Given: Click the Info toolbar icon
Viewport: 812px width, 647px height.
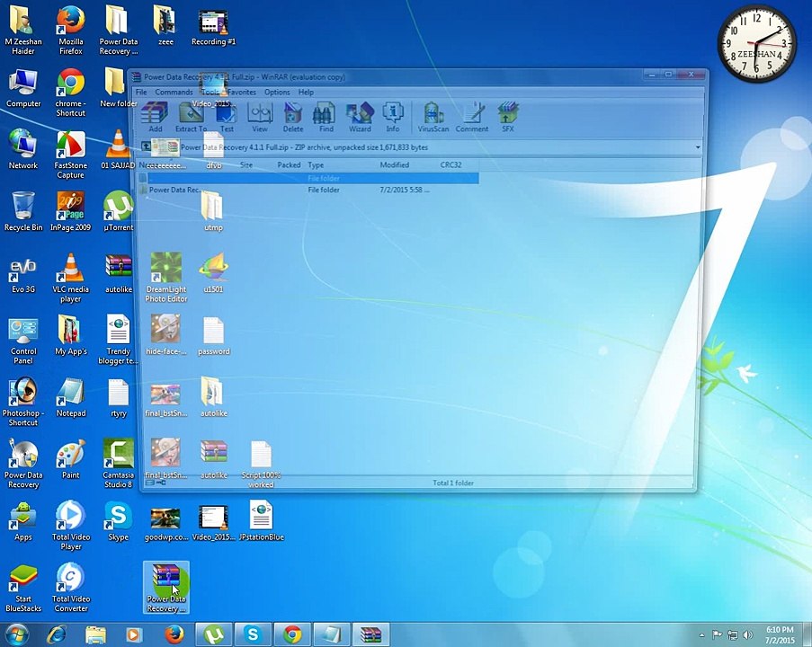Looking at the screenshot, I should coord(393,118).
